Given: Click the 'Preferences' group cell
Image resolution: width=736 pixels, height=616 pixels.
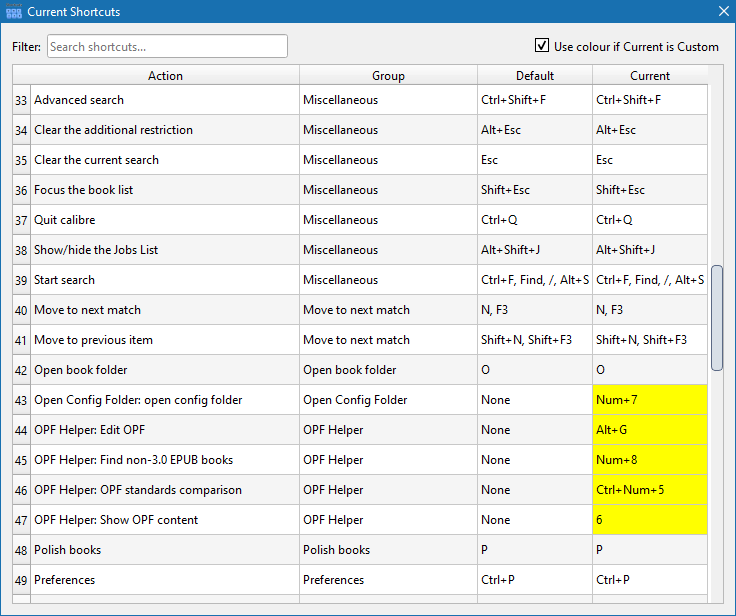Looking at the screenshot, I should coord(388,580).
